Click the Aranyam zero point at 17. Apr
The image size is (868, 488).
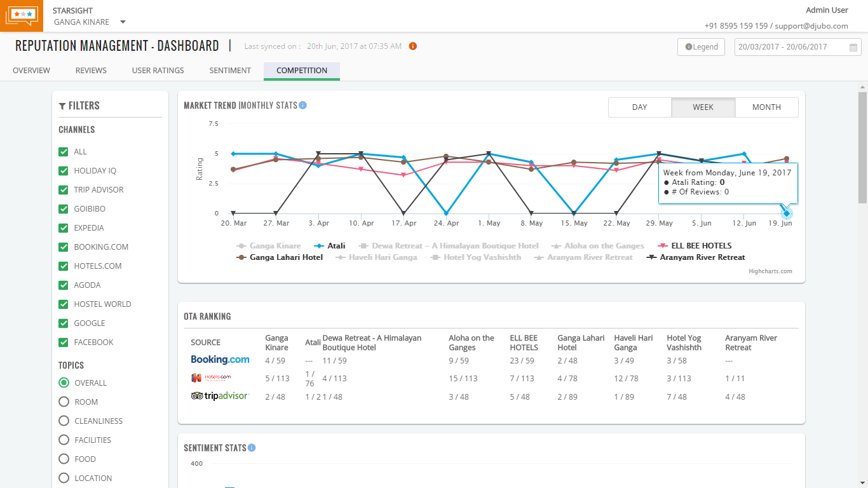[403, 213]
